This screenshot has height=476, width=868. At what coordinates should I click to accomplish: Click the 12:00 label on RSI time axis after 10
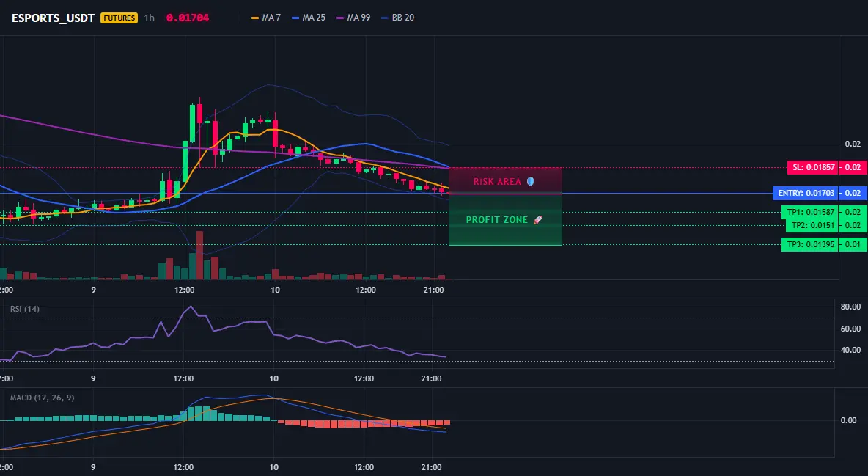(x=364, y=378)
